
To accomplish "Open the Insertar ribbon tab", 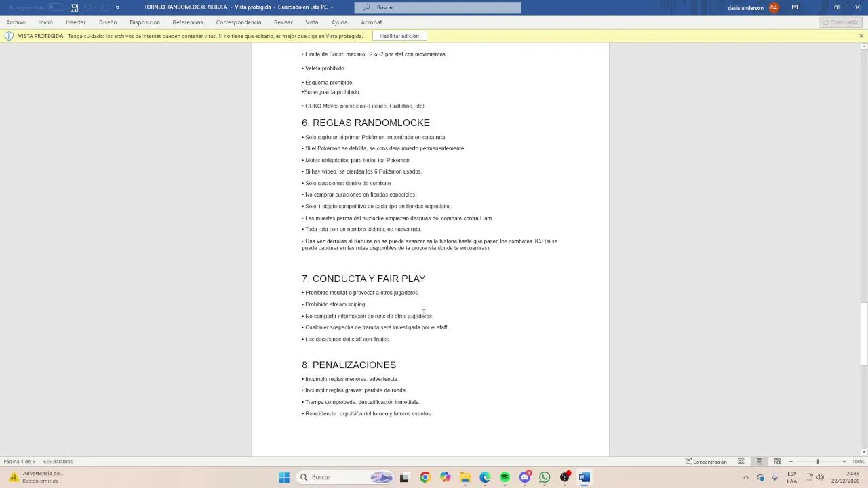I will coord(76,22).
